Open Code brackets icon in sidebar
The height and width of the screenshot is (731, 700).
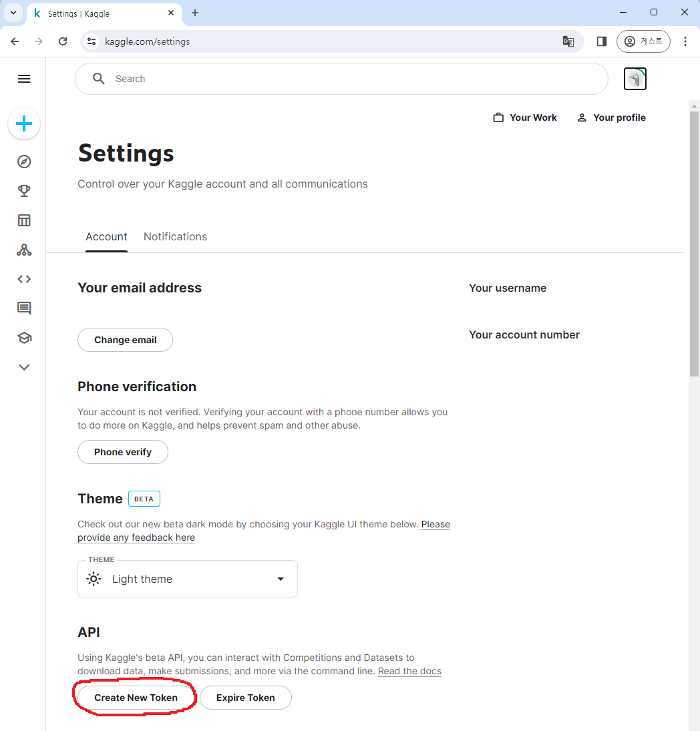[24, 279]
